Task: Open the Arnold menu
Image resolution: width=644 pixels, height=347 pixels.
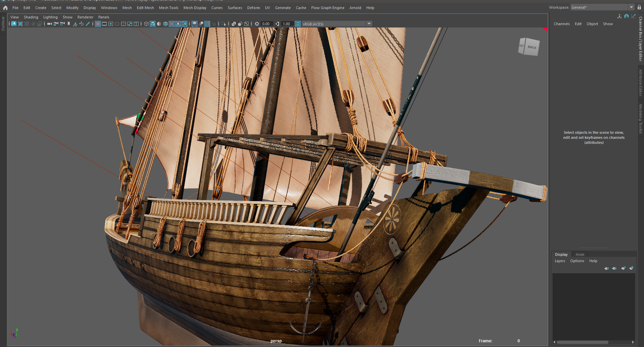Action: pos(355,8)
